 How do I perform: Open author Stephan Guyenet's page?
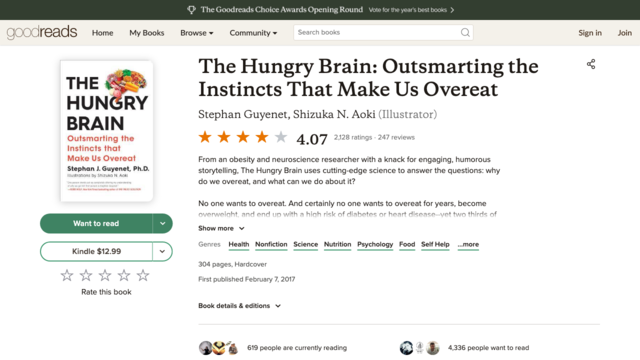tap(243, 114)
